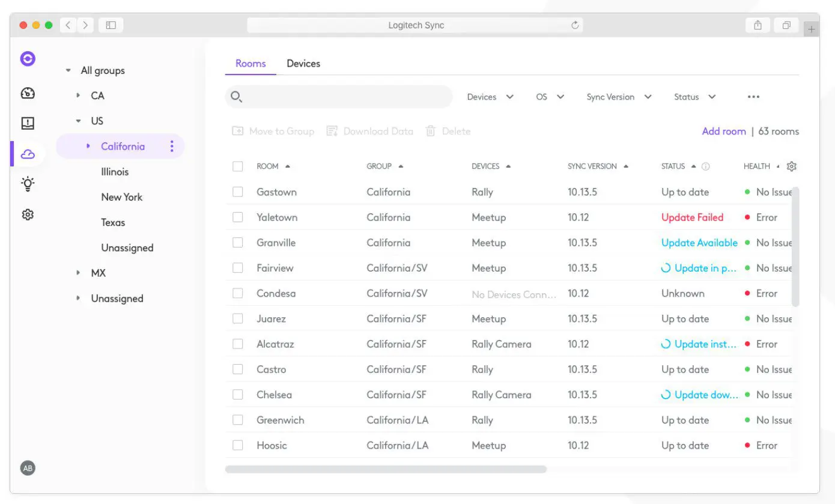Click the Logitech Sync logo icon
The height and width of the screenshot is (504, 835).
click(28, 59)
